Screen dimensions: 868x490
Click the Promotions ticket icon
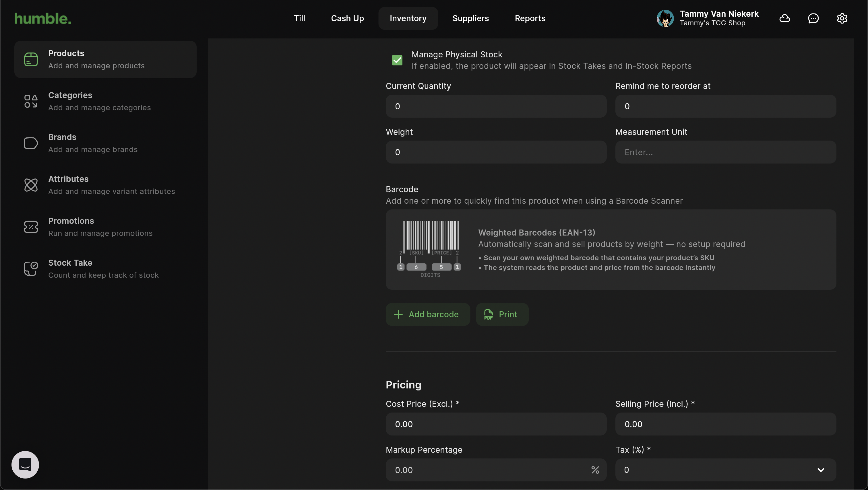[31, 227]
